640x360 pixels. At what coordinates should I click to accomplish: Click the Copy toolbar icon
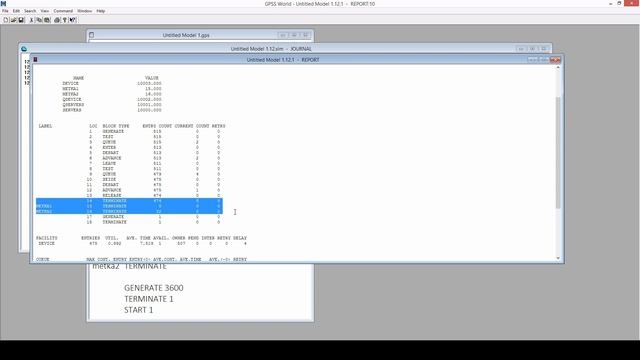coord(39,20)
